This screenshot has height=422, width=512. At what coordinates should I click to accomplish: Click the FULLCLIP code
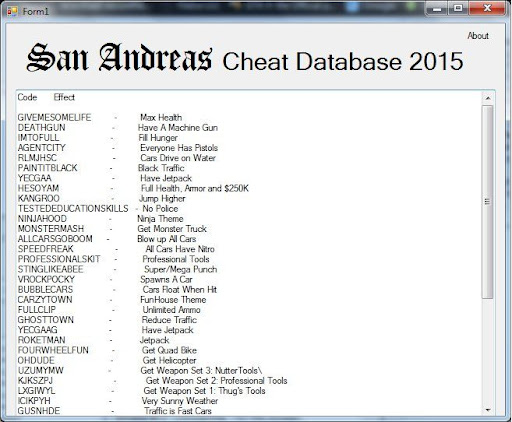(x=37, y=309)
